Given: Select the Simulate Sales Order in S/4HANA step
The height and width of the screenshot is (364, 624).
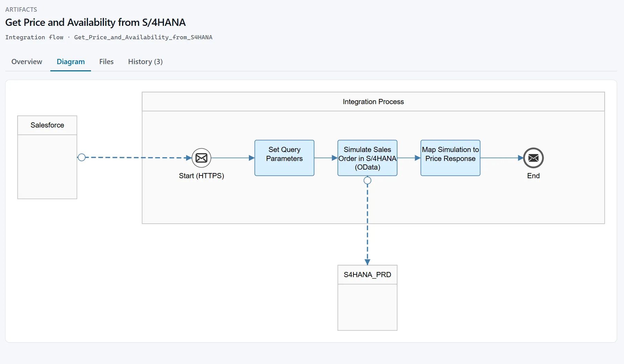Looking at the screenshot, I should tap(368, 158).
